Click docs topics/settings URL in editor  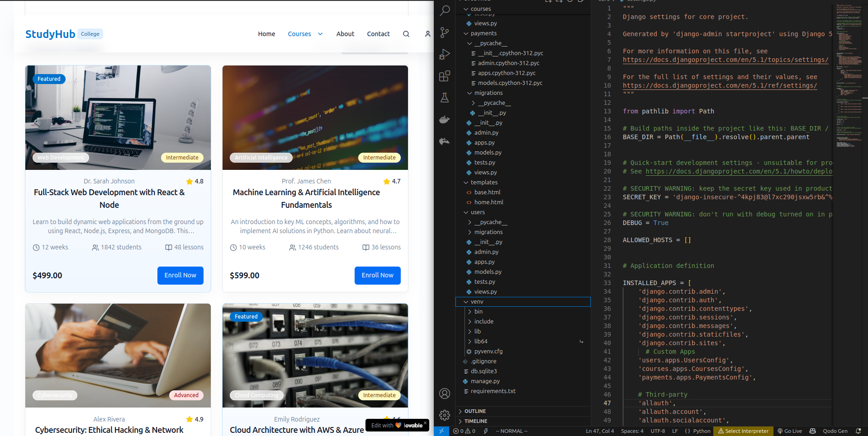[726, 60]
